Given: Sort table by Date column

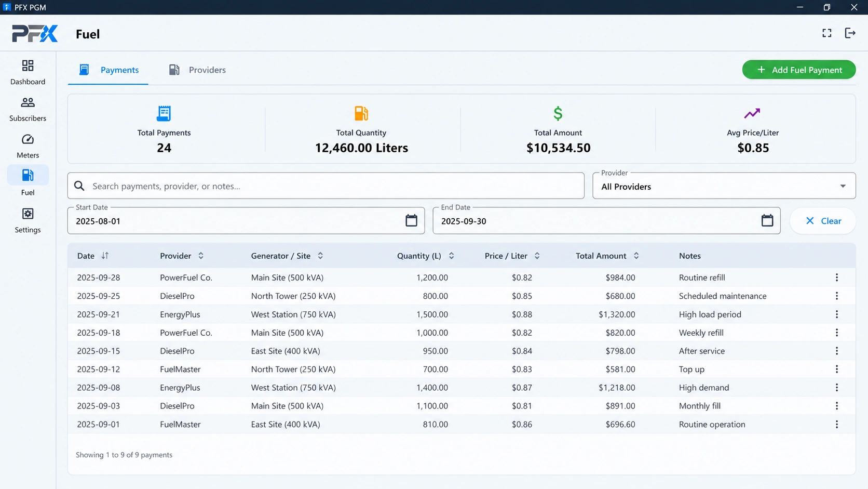Looking at the screenshot, I should pos(93,256).
